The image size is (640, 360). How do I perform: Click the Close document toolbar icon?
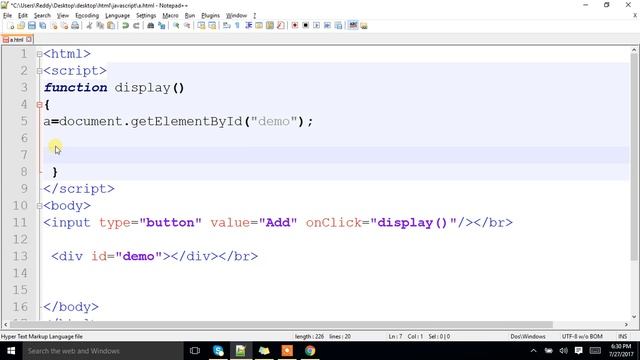point(53,26)
